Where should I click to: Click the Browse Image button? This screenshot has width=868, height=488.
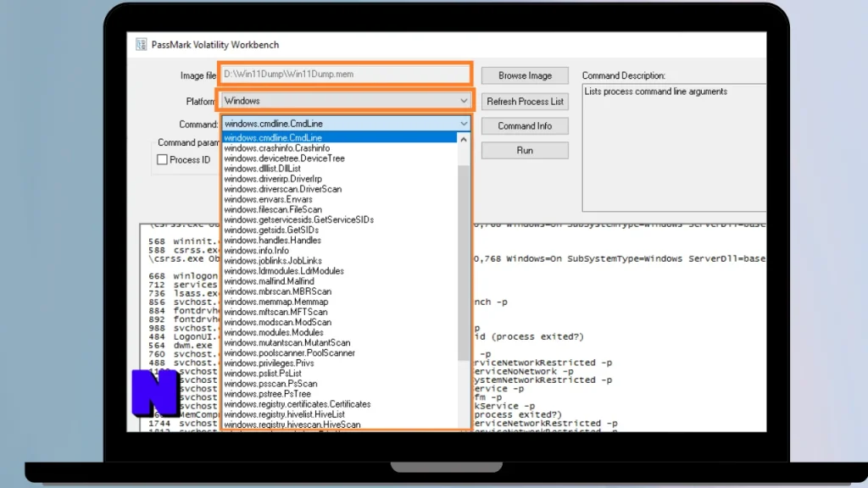(525, 75)
